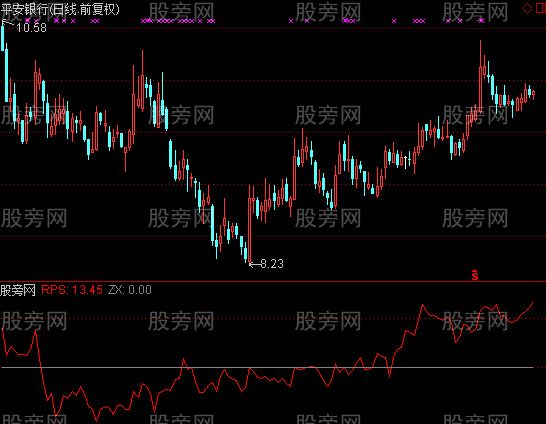Click the ZX: 0.00 indicator value
This screenshot has width=546, height=424.
130,290
